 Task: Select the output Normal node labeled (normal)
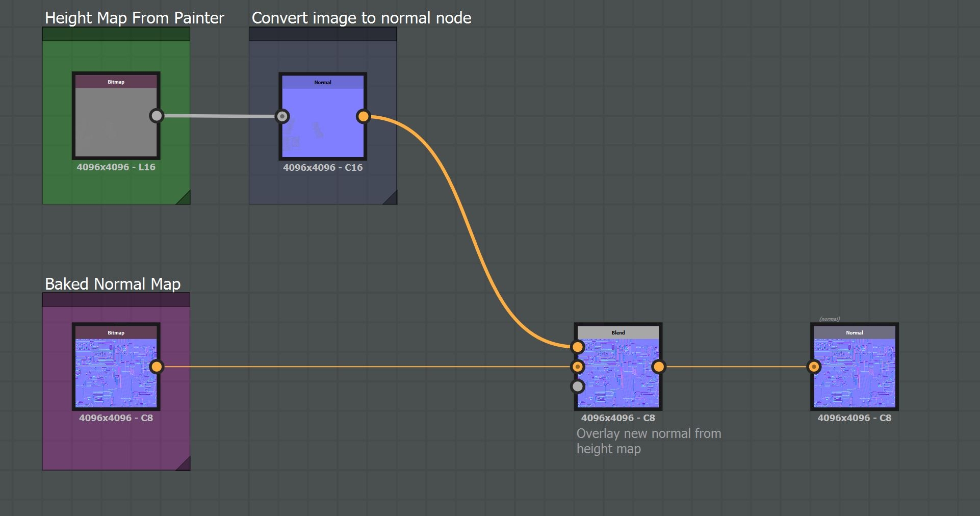[855, 367]
